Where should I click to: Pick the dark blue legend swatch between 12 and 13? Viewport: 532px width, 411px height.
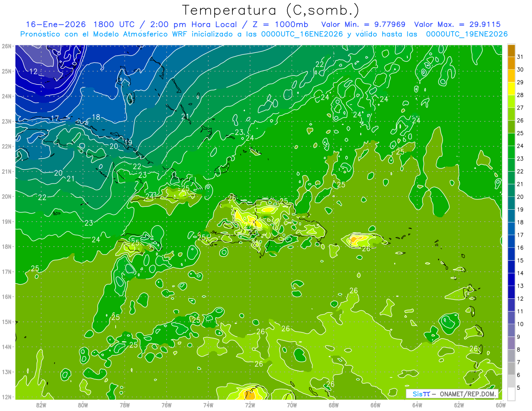tap(511, 292)
